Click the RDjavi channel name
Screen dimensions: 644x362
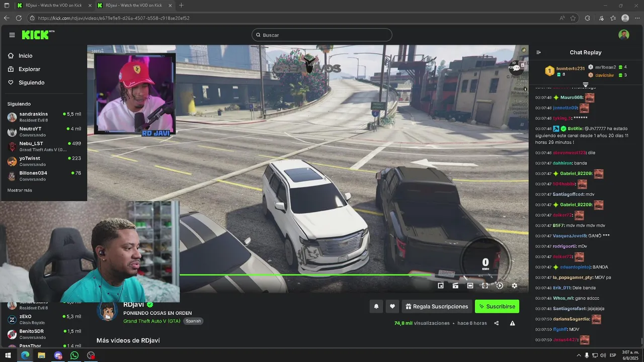[134, 305]
